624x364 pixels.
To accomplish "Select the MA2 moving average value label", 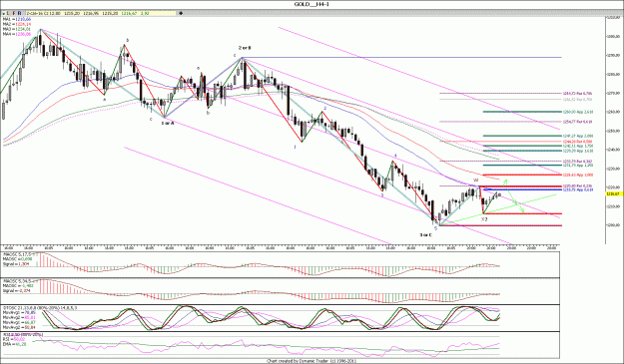I will pyautogui.click(x=17, y=24).
